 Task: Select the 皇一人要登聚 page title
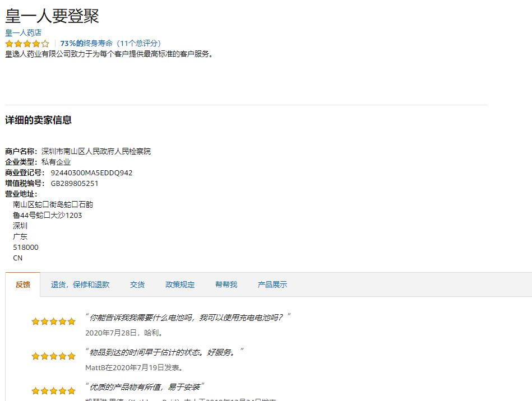coord(52,16)
